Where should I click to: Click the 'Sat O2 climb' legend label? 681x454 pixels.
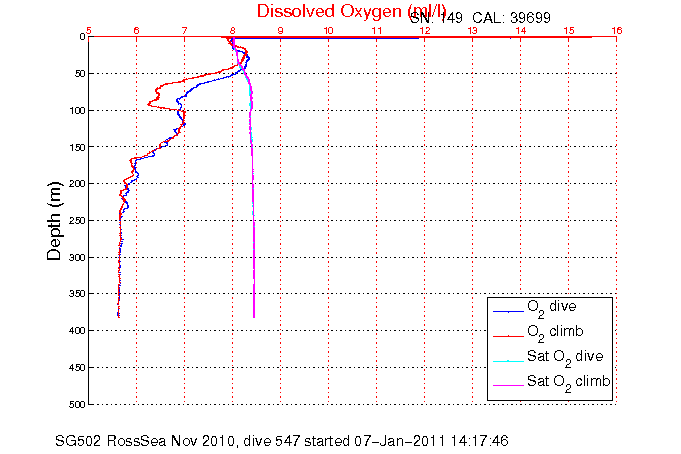(569, 382)
